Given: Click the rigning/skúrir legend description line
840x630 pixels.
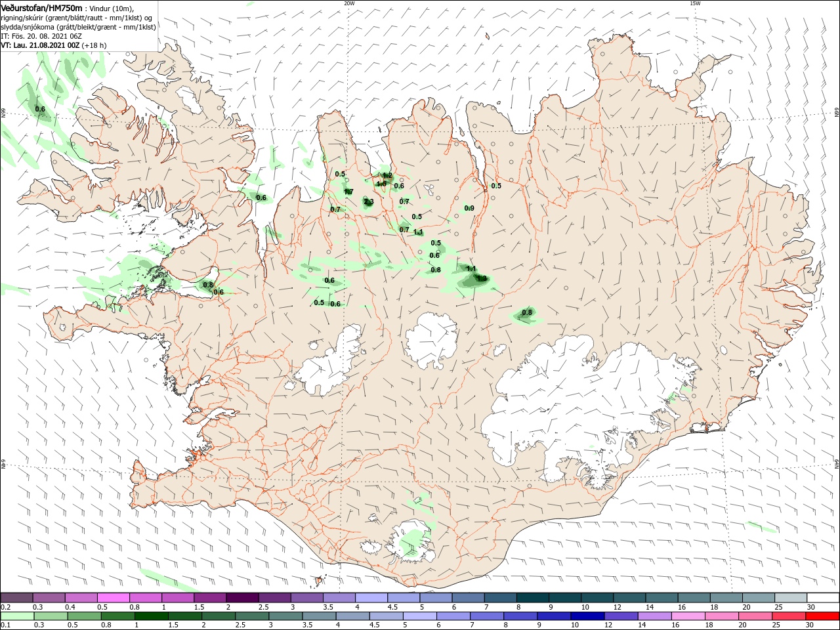Looking at the screenshot, I should pos(76,18).
